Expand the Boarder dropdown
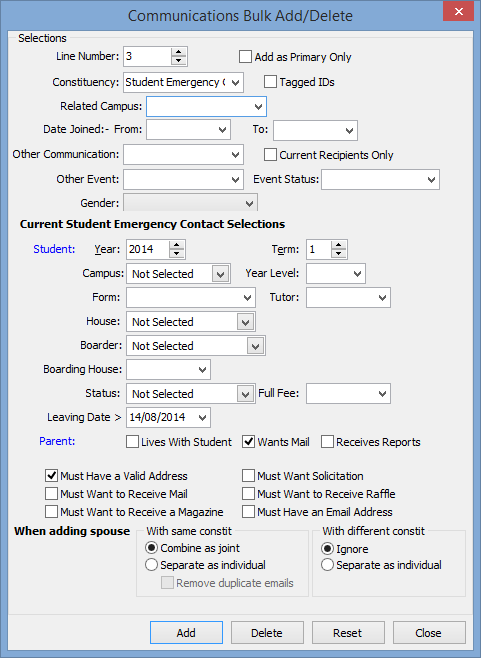Screen dimensions: 481x658 click(256, 346)
